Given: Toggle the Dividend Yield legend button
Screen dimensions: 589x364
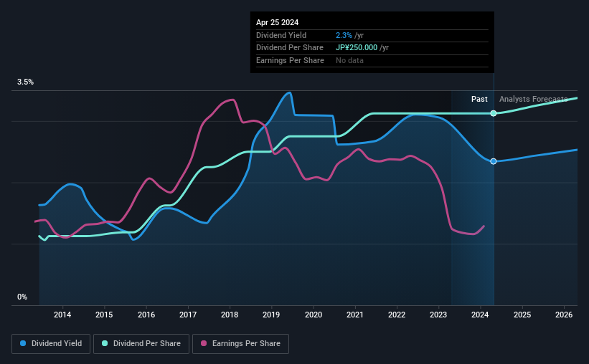Looking at the screenshot, I should click(x=51, y=344).
